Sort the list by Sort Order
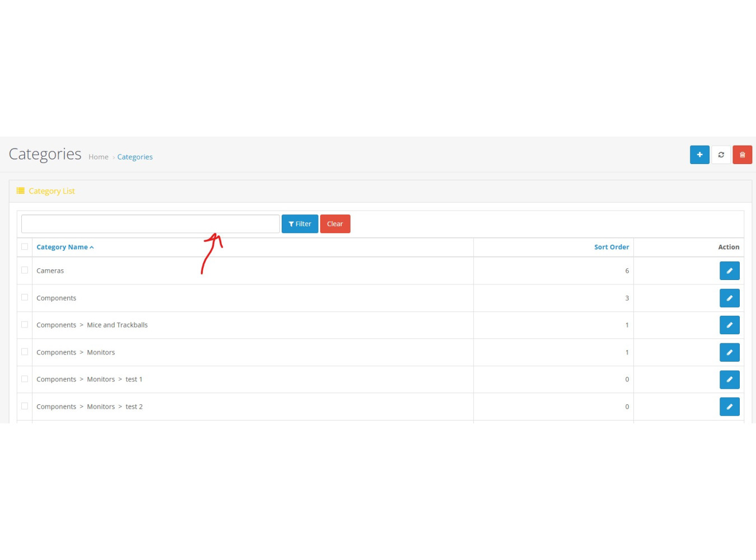This screenshot has width=756, height=560. tap(611, 247)
